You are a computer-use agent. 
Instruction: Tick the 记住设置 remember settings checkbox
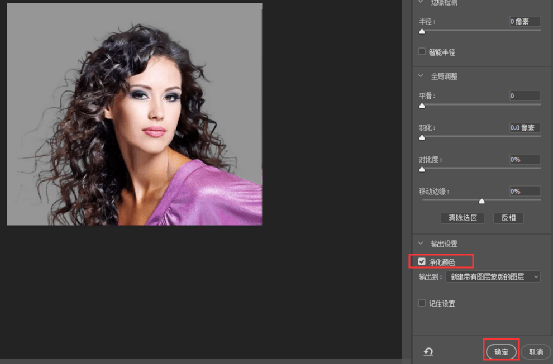[422, 303]
